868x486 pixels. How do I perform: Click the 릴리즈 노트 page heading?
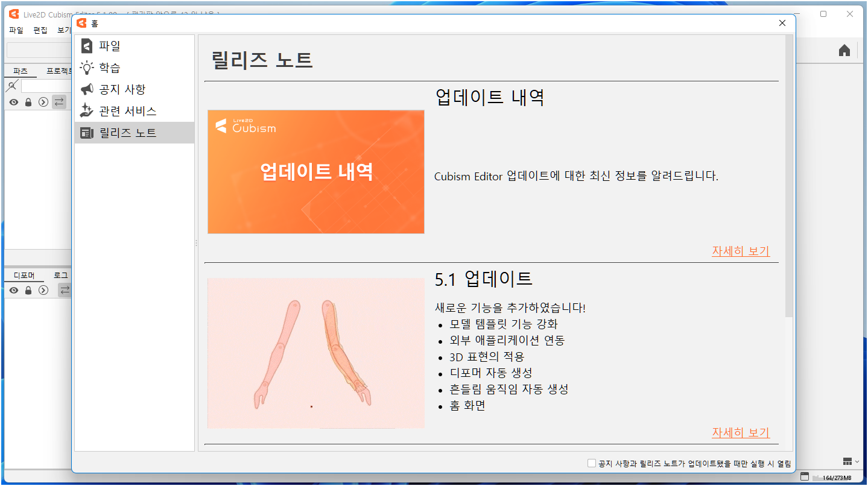point(262,60)
